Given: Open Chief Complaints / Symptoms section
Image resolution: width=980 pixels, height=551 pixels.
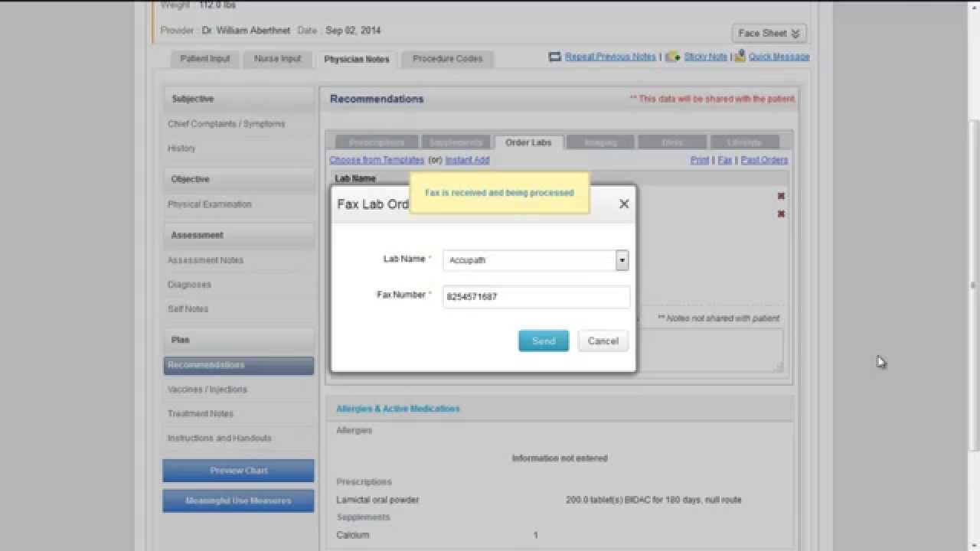Looking at the screenshot, I should click(227, 124).
